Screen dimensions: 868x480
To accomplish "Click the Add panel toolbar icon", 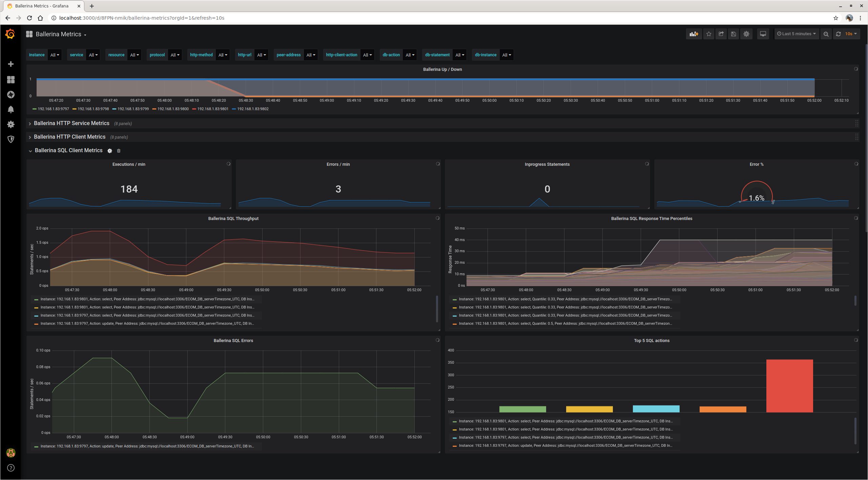I will pyautogui.click(x=694, y=34).
